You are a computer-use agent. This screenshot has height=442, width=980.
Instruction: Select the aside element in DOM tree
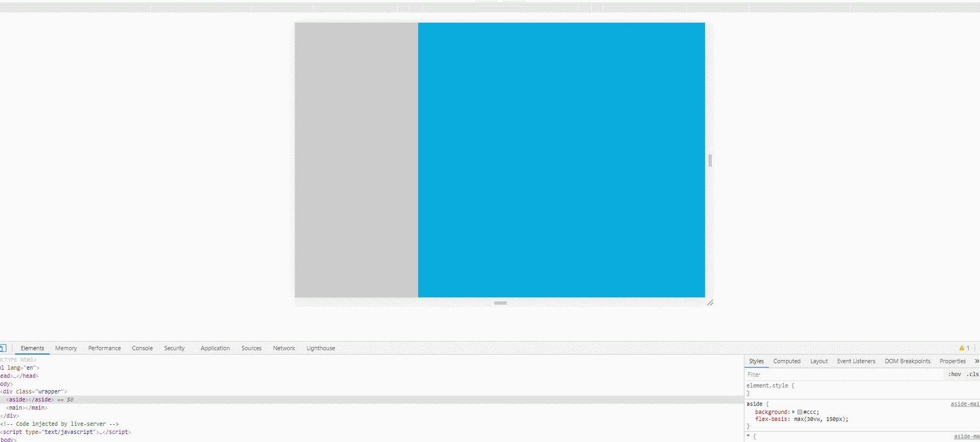pos(30,400)
